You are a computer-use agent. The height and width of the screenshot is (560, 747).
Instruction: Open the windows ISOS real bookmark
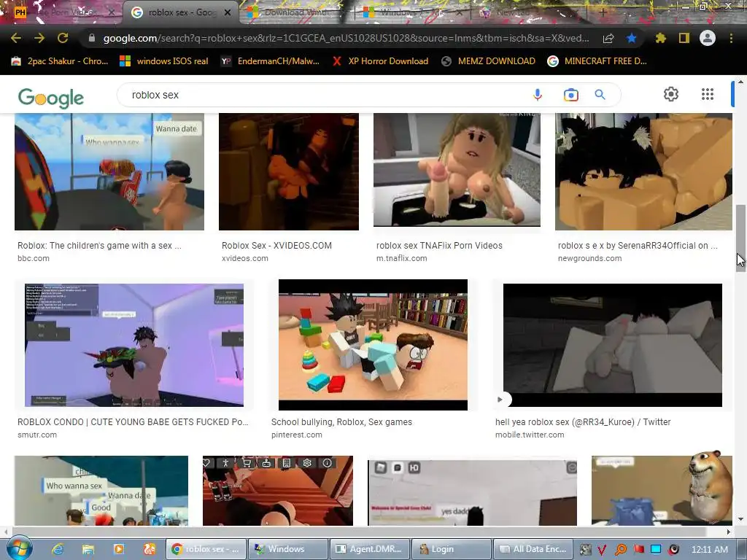pos(164,61)
